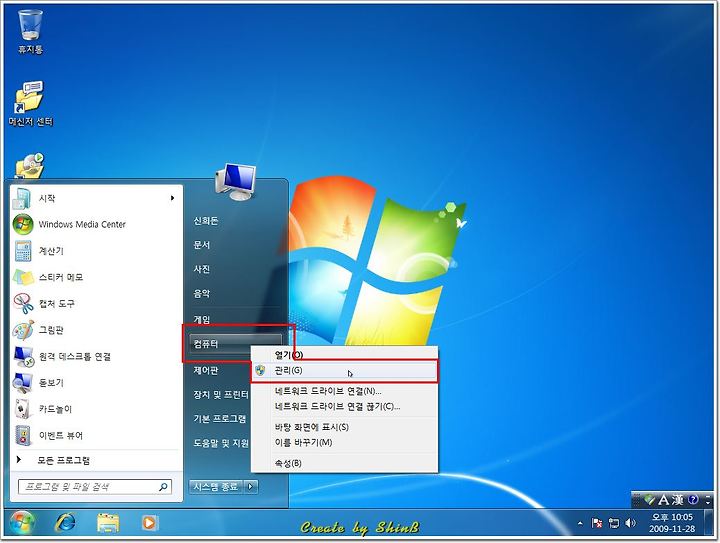Choose 네트워크 드라이브 연결 끊기(C)...

(x=344, y=407)
